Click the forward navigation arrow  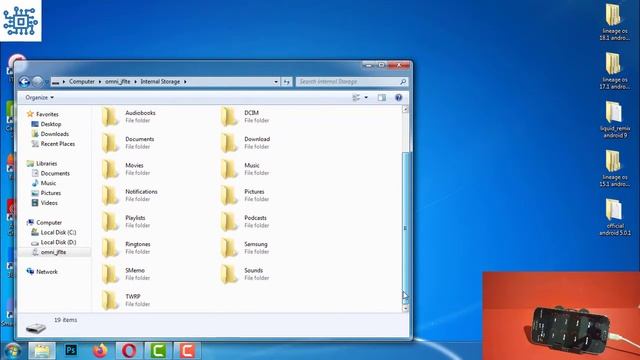(x=37, y=82)
